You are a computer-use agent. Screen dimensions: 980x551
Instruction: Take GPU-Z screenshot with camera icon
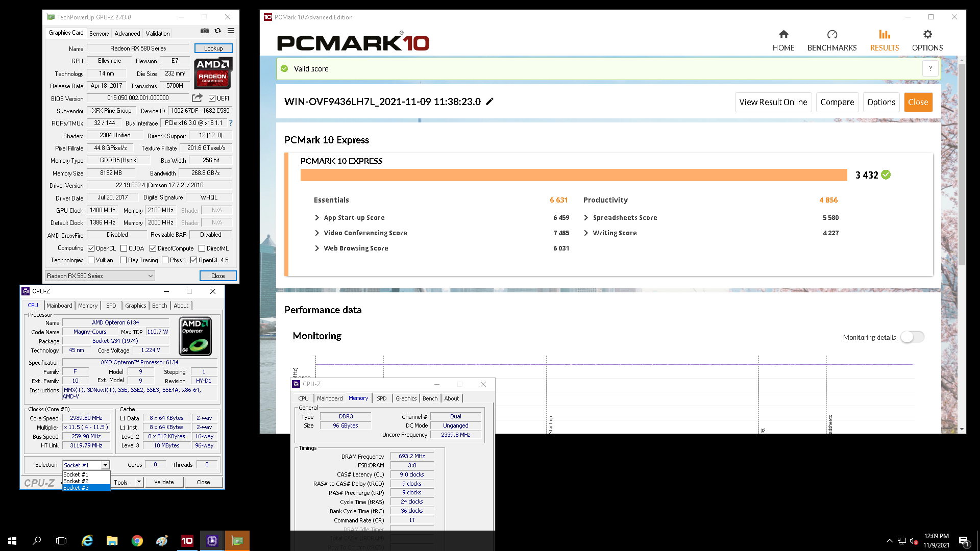[205, 31]
